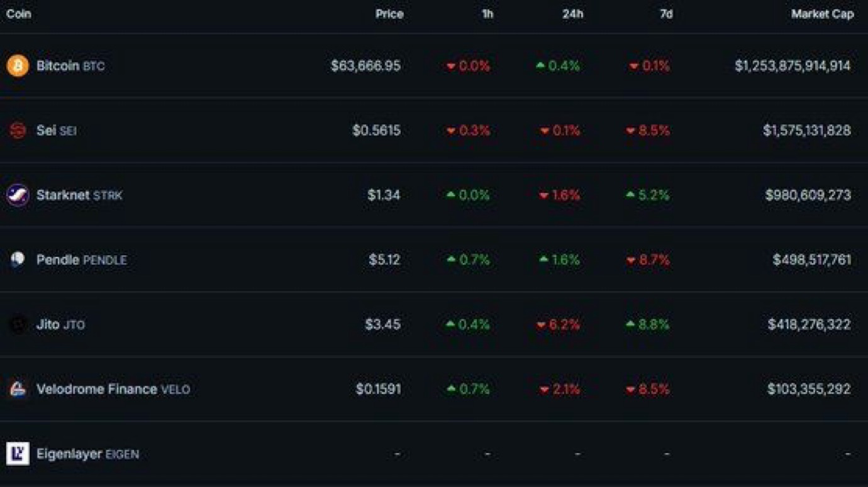The height and width of the screenshot is (487, 868).
Task: Sort by the 1h change column
Action: point(487,14)
